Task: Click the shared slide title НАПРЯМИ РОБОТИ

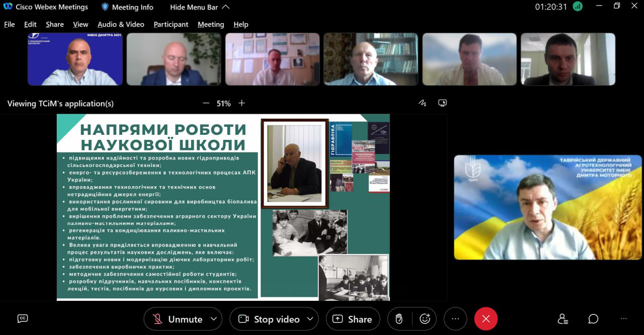Action: point(163,130)
